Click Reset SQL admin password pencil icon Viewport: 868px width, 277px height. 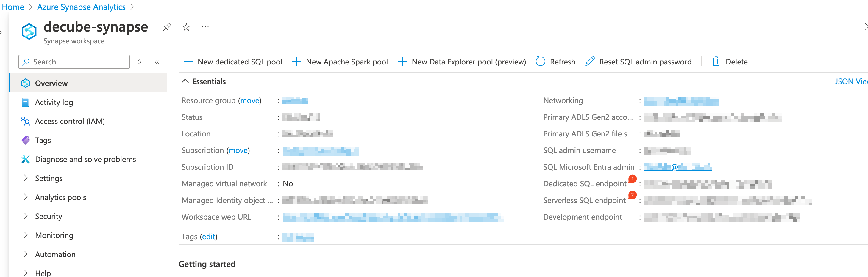590,62
